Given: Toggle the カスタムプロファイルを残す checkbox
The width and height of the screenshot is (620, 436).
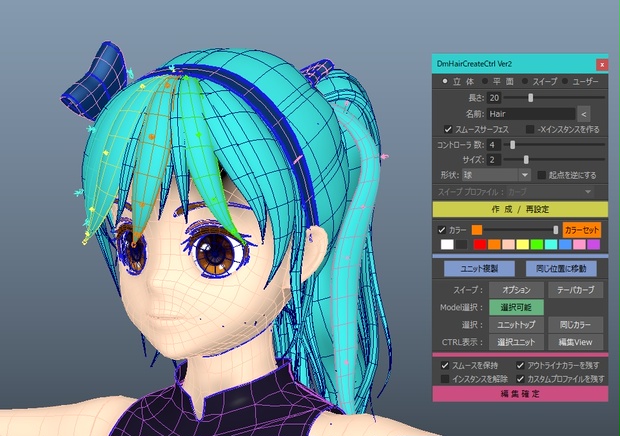Looking at the screenshot, I should pos(520,379).
